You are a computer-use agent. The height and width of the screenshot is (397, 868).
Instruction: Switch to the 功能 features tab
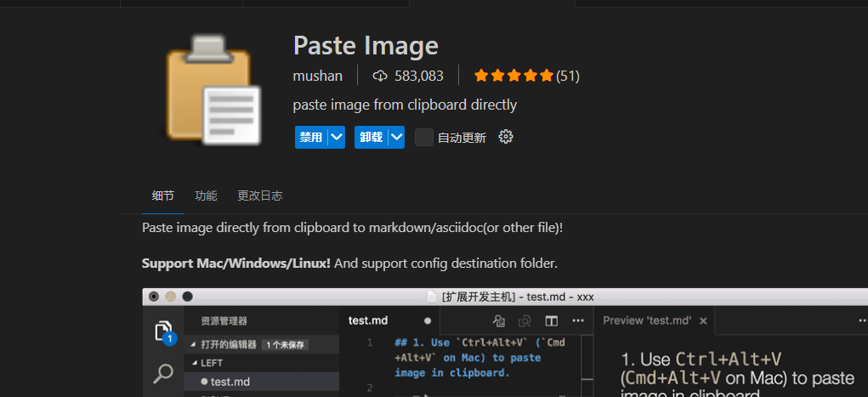[206, 196]
